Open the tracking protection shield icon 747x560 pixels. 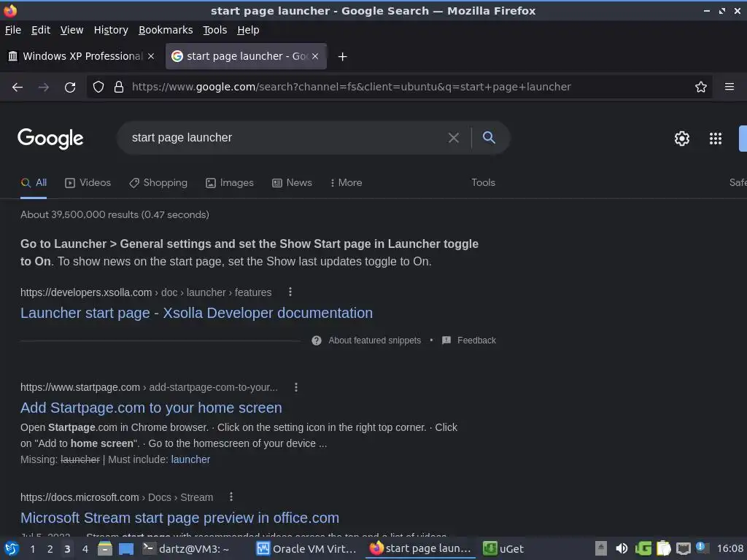pos(98,87)
